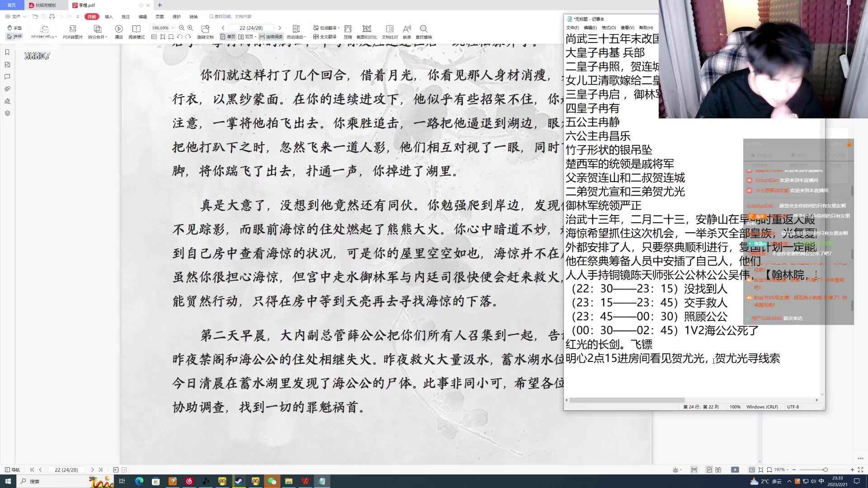Switch to 单页 single page view
The width and height of the screenshot is (868, 488).
[x=228, y=37]
